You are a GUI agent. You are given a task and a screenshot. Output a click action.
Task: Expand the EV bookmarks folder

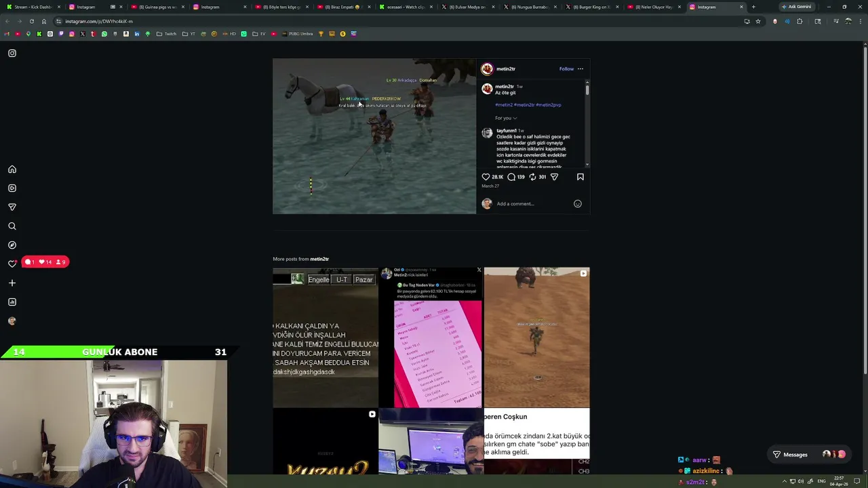(259, 34)
